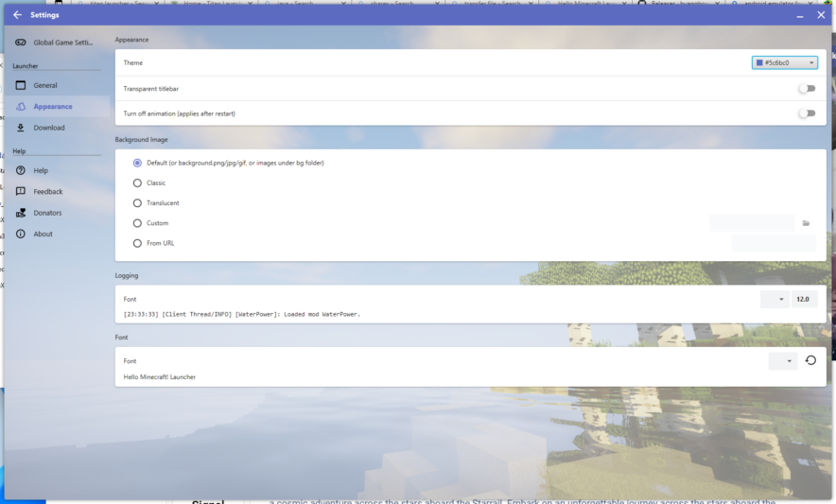Expand the Logging font dropdown
Image resolution: width=836 pixels, height=504 pixels.
pos(775,299)
